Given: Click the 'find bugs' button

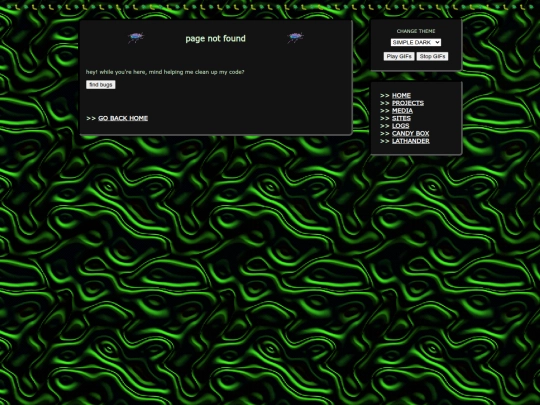Looking at the screenshot, I should (101, 85).
